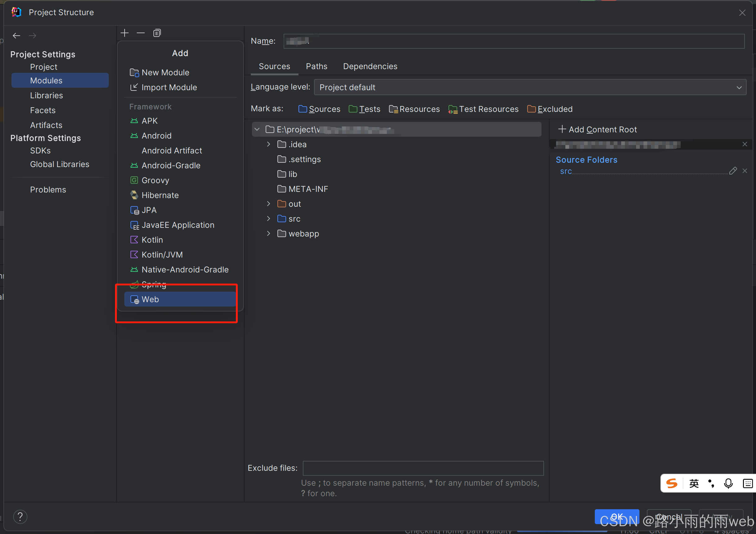Click the minus Remove module icon
756x534 pixels.
(x=141, y=33)
